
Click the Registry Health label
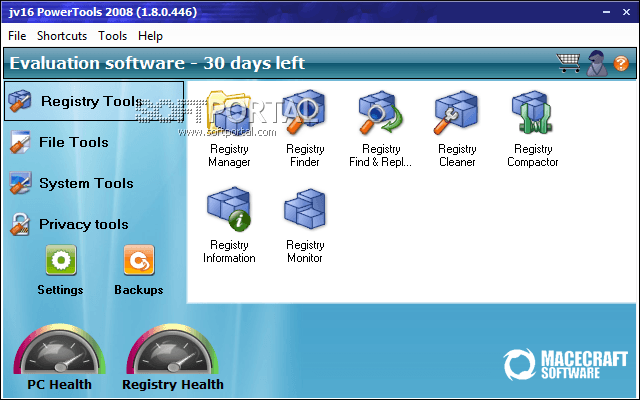(x=173, y=384)
